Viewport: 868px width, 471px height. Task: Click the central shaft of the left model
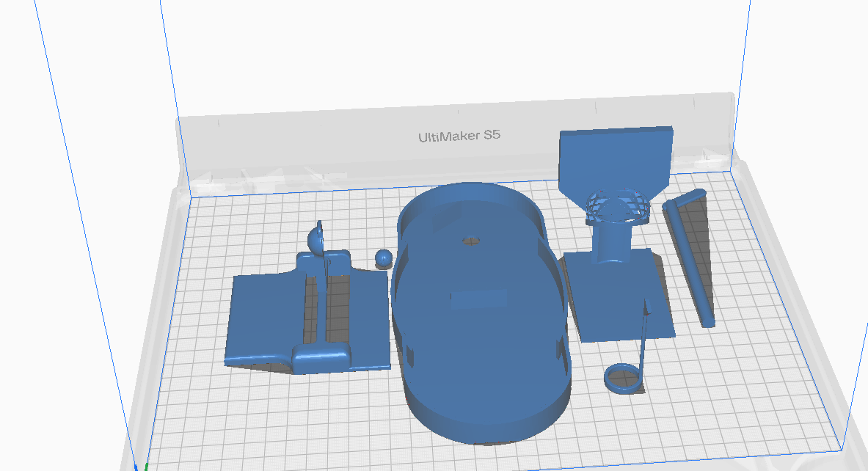pyautogui.click(x=321, y=307)
